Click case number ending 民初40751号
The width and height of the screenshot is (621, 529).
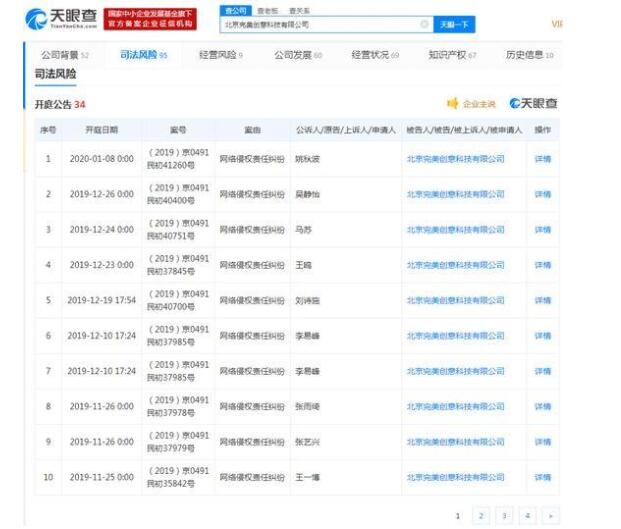pos(178,230)
